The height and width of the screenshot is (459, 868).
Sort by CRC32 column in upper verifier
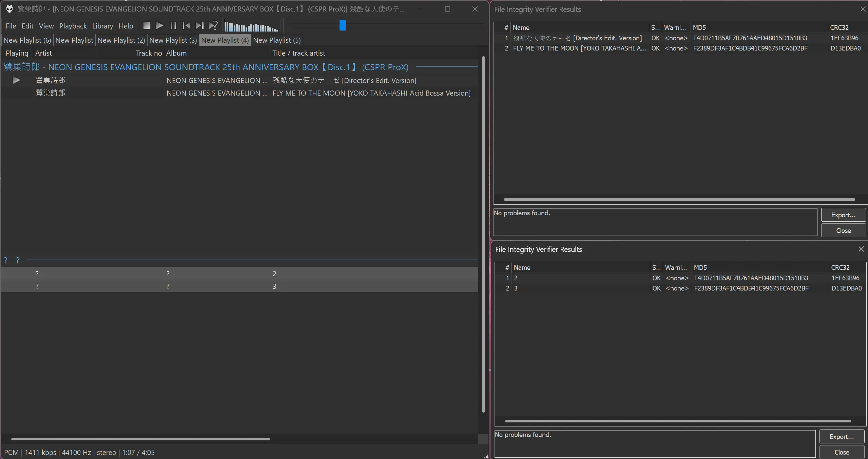point(847,27)
